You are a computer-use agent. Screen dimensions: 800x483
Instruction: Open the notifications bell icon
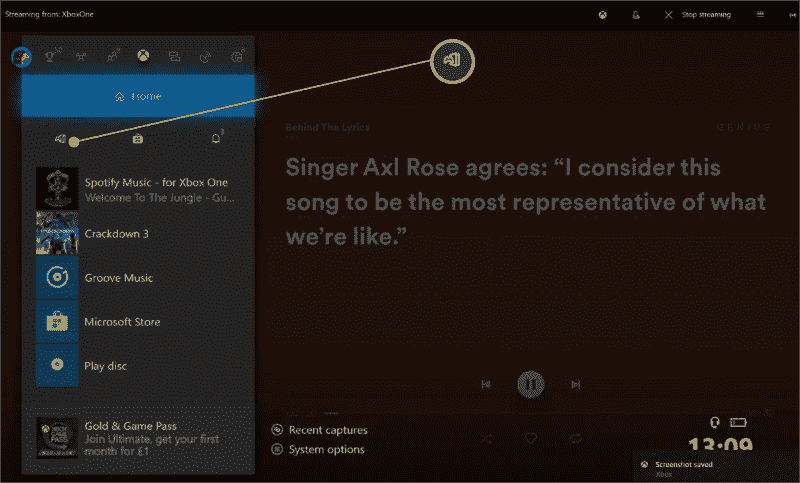[x=216, y=138]
